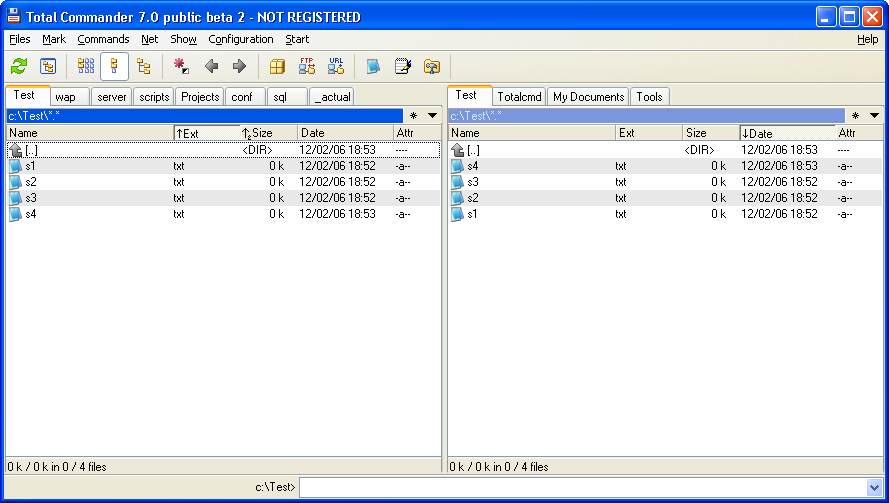Open right panel directory hotlist asterisk
Image resolution: width=889 pixels, height=503 pixels.
coord(856,116)
